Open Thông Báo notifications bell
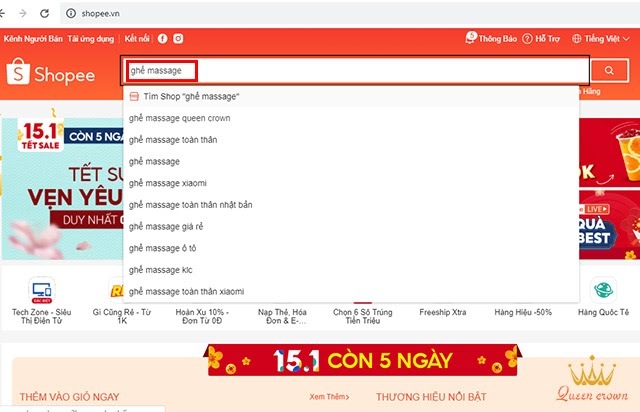The height and width of the screenshot is (412, 640). tap(491, 38)
